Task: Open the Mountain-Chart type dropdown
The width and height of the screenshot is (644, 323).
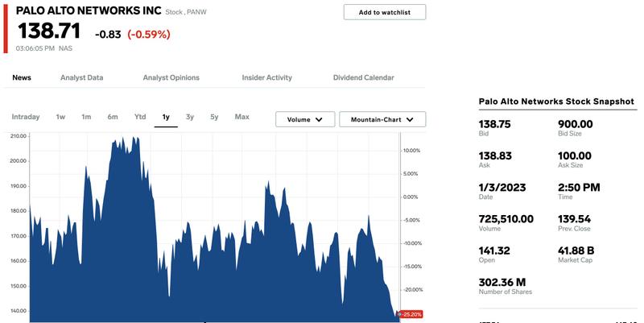Action: (382, 119)
